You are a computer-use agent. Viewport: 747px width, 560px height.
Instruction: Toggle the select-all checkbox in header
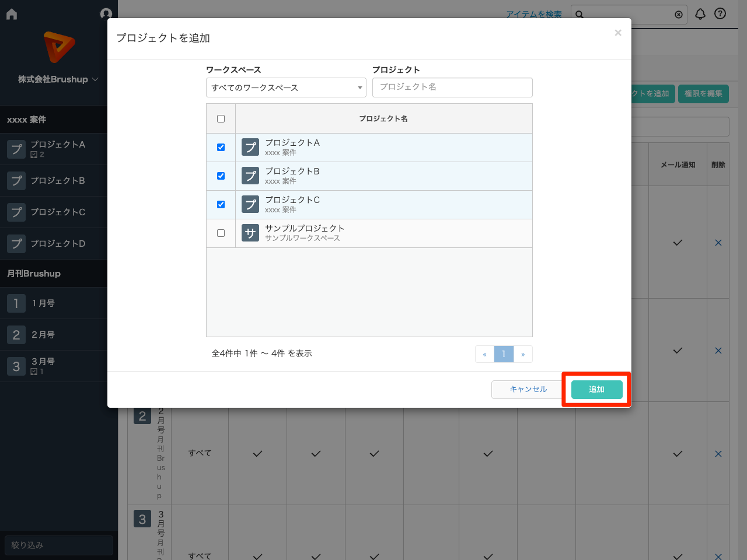pyautogui.click(x=221, y=119)
